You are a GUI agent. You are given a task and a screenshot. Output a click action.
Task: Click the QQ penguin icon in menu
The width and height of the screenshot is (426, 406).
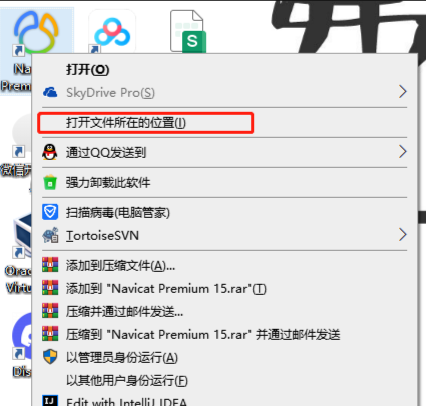[x=50, y=152]
